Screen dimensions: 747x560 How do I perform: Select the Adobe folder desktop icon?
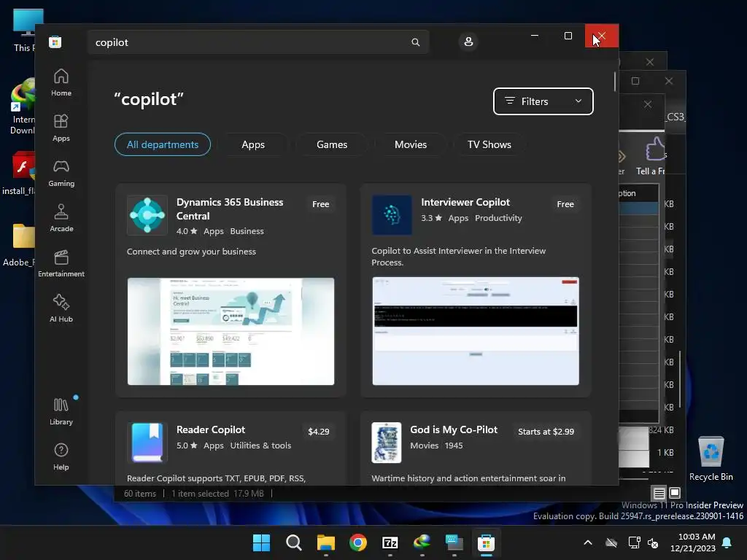[19, 245]
